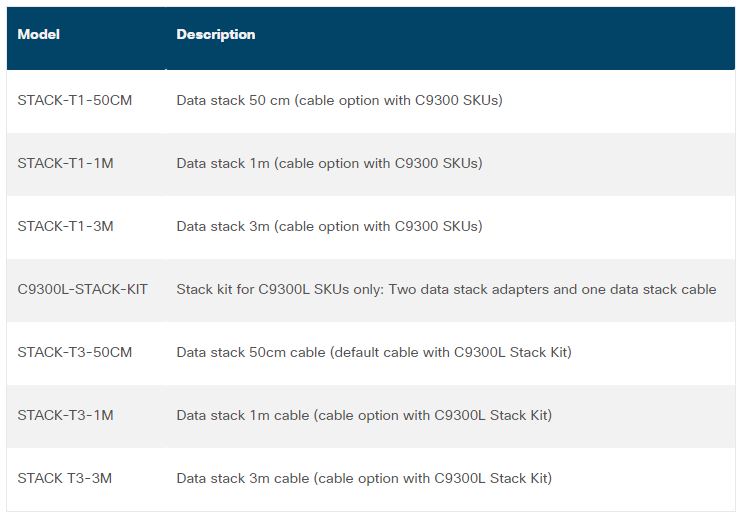Click 'Data stack 50 cm' C9300 SKUs description
The height and width of the screenshot is (522, 747).
coord(340,100)
